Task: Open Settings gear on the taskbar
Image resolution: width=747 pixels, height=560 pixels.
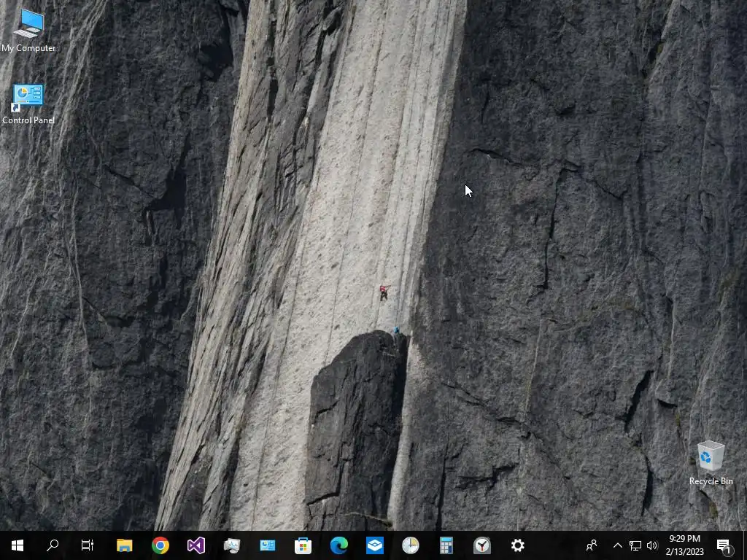Action: [517, 545]
